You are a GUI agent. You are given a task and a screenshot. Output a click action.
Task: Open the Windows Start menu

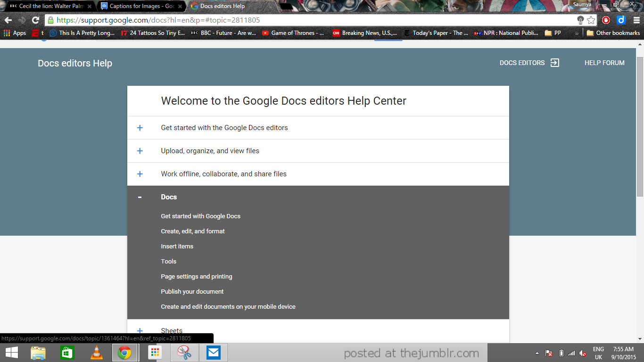(x=12, y=353)
